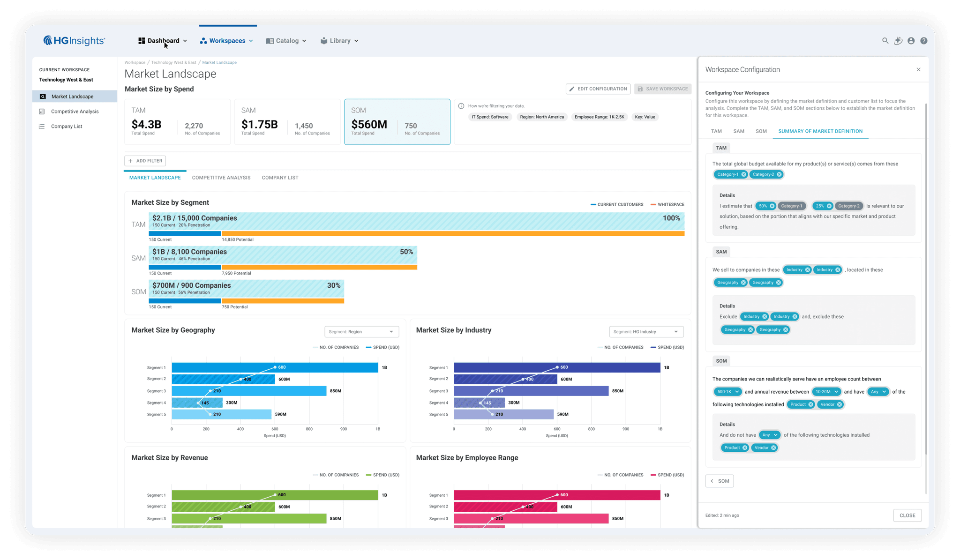Open the Segment: Region dropdown
The image size is (960, 560).
361,331
